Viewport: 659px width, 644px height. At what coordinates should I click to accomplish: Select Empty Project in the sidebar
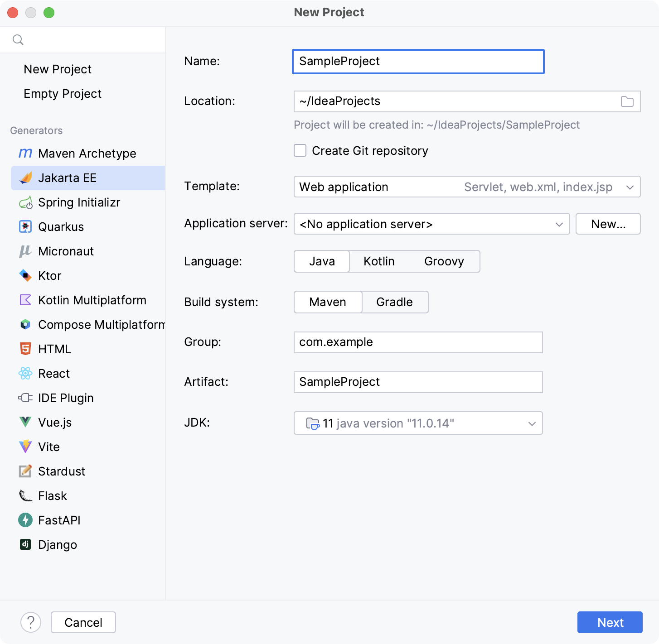63,93
